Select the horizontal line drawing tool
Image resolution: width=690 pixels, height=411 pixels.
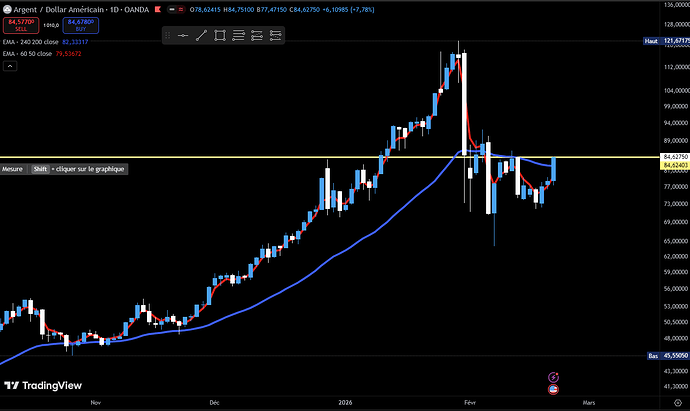point(183,36)
